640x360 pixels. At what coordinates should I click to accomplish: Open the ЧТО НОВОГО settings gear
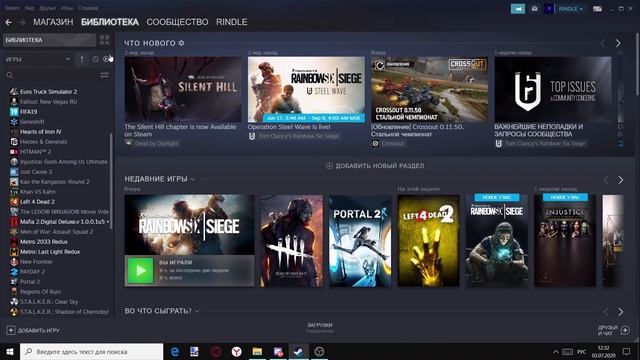[181, 43]
